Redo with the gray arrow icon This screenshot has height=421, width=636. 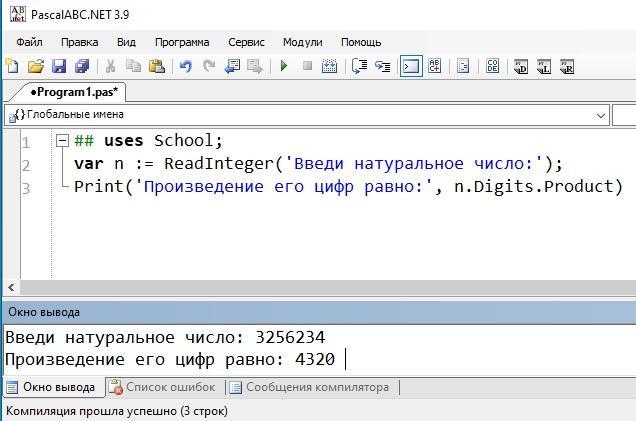pos(209,66)
